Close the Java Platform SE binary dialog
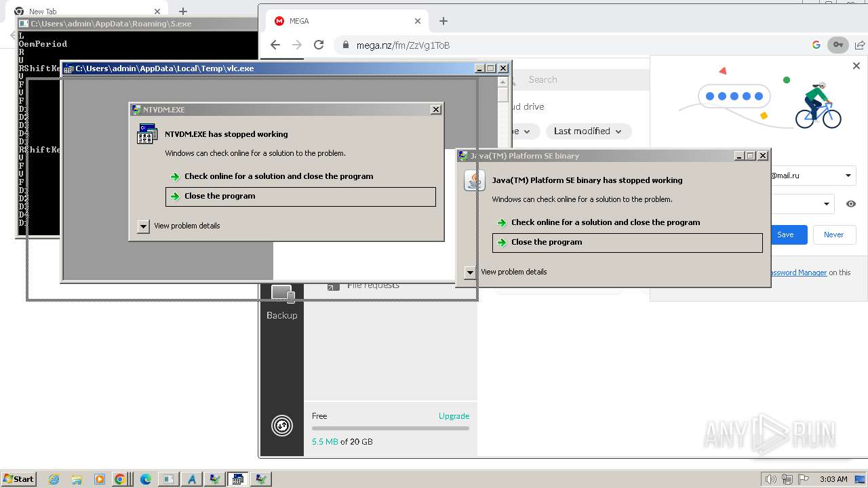Screen dimensions: 868x488 763,156
